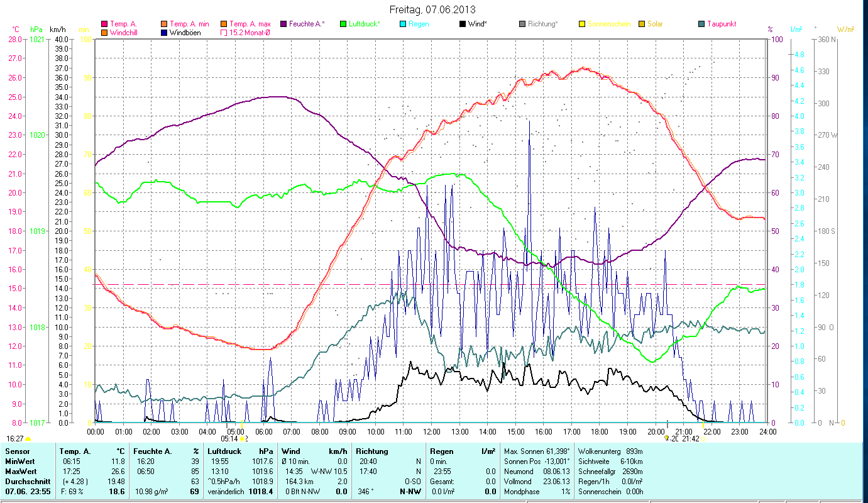
Task: Click the Temp. A. min legend swatch
Action: pos(165,24)
